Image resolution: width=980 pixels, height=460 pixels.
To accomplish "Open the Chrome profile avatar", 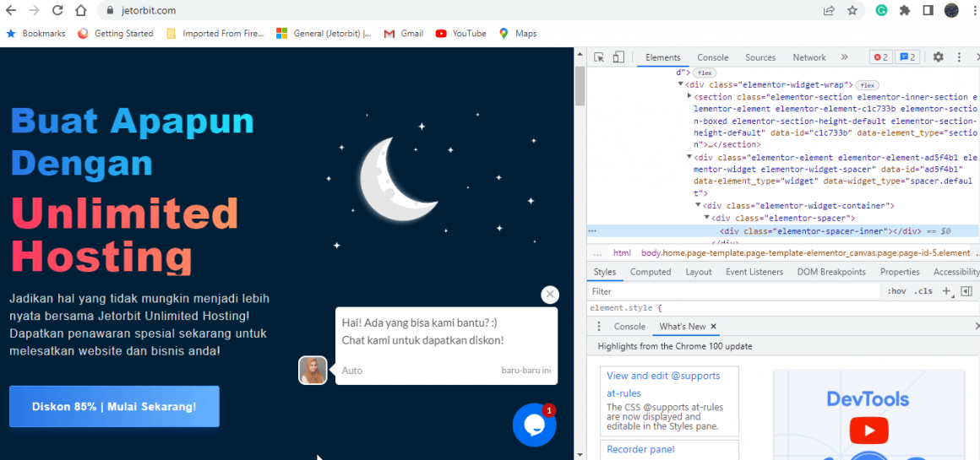I will 951,10.
